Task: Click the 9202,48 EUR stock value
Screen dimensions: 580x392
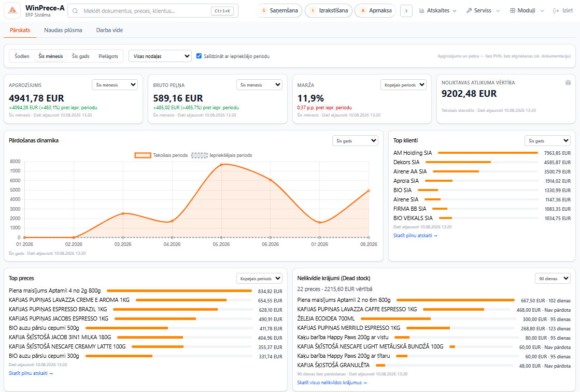Action: (x=469, y=94)
